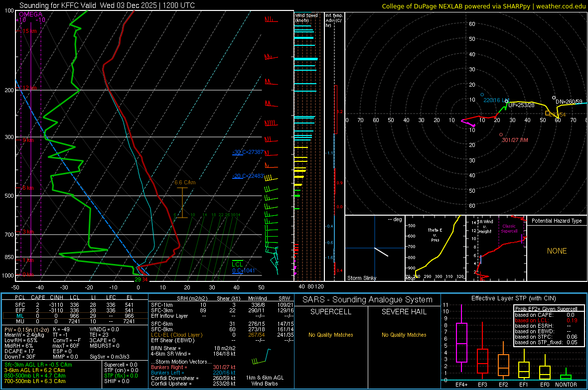Click the 'Bunkers Left = 220/16 kt' line
588x390 pixels.
(x=193, y=373)
